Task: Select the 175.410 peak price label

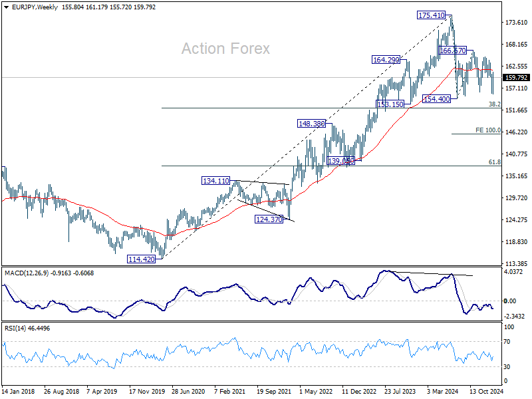Action: click(433, 15)
